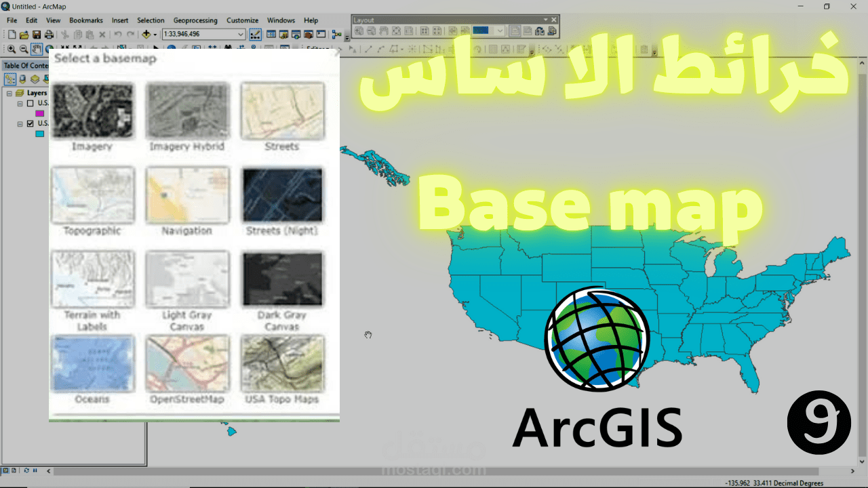Check the first unchecked U.S. layer checkbox
The width and height of the screenshot is (868, 488).
(x=30, y=103)
